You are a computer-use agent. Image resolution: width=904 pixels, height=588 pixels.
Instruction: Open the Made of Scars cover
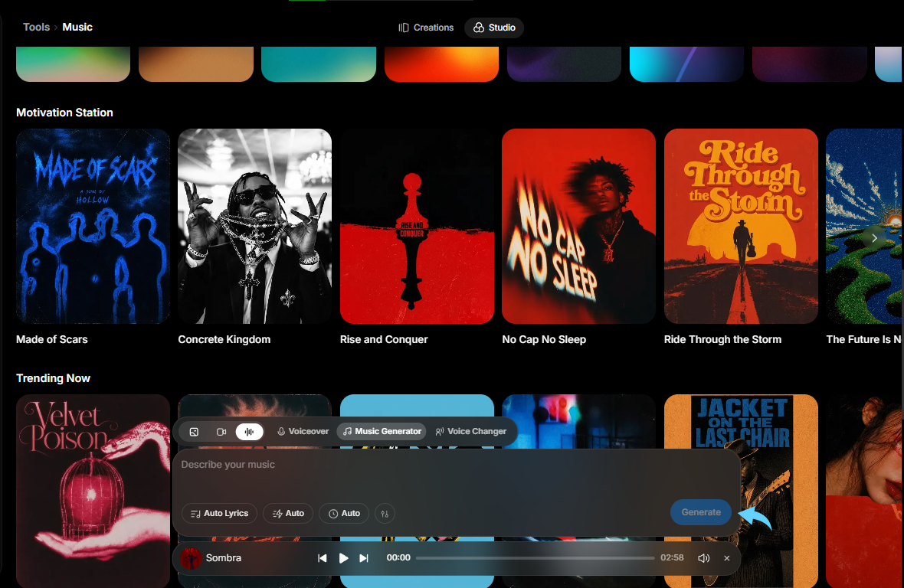(93, 226)
